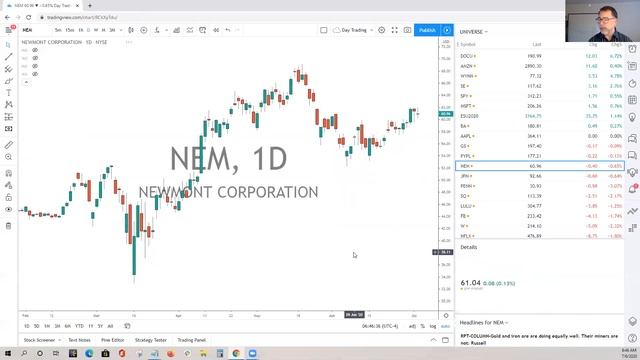
Task: Select AAPL row in the watchlist
Action: (540, 136)
